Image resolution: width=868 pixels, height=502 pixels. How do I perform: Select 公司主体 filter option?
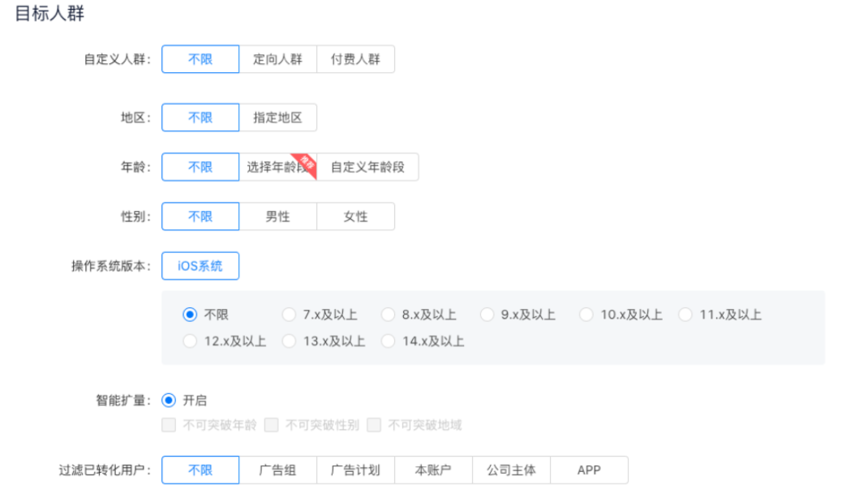(x=511, y=470)
